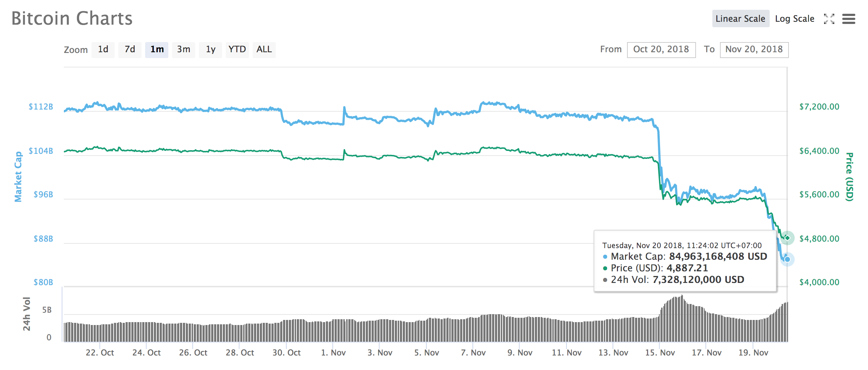
Task: Edit the To date field Nov 20, 2018
Action: (x=754, y=50)
